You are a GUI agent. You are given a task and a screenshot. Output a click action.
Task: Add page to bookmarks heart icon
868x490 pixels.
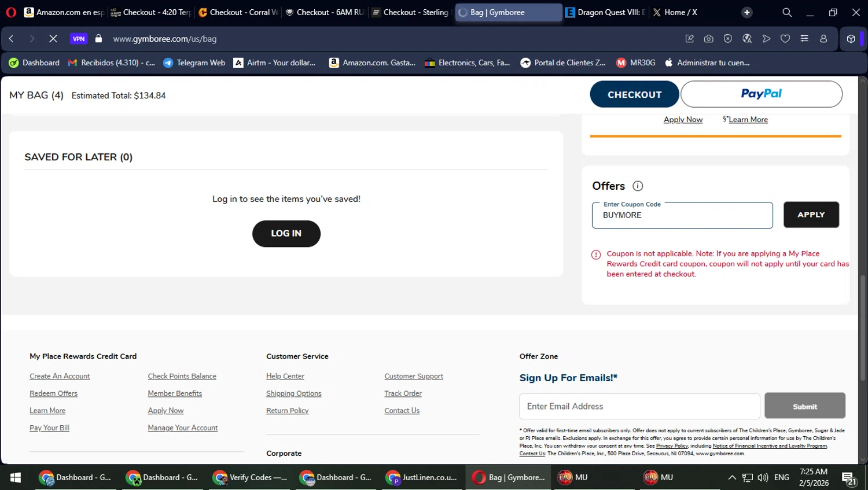(x=785, y=39)
